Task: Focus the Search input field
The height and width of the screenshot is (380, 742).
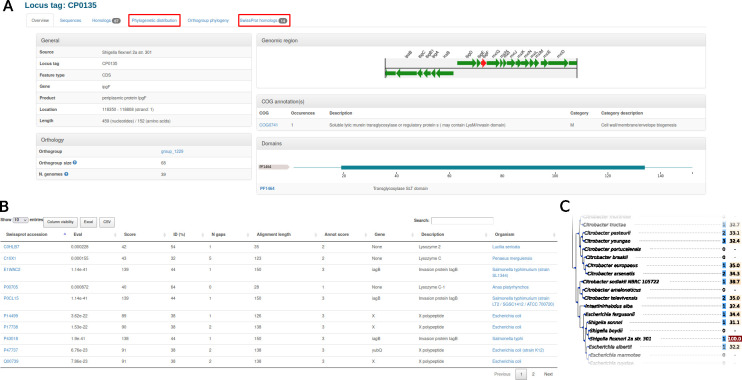Action: pos(462,221)
